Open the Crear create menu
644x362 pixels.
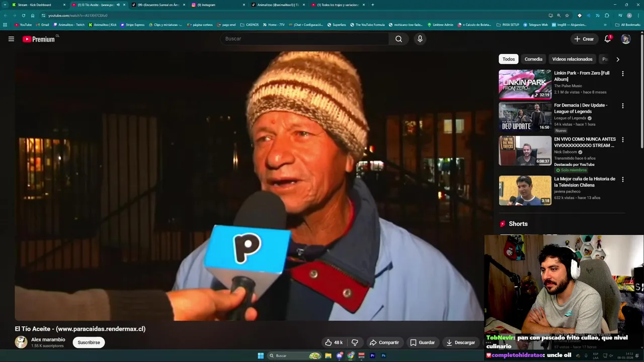coord(584,39)
